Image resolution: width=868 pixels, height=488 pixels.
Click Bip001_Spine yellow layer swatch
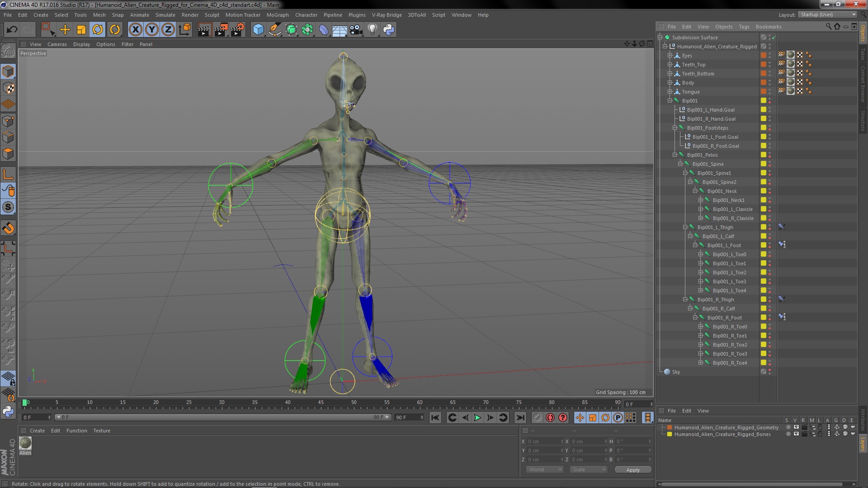tap(763, 164)
